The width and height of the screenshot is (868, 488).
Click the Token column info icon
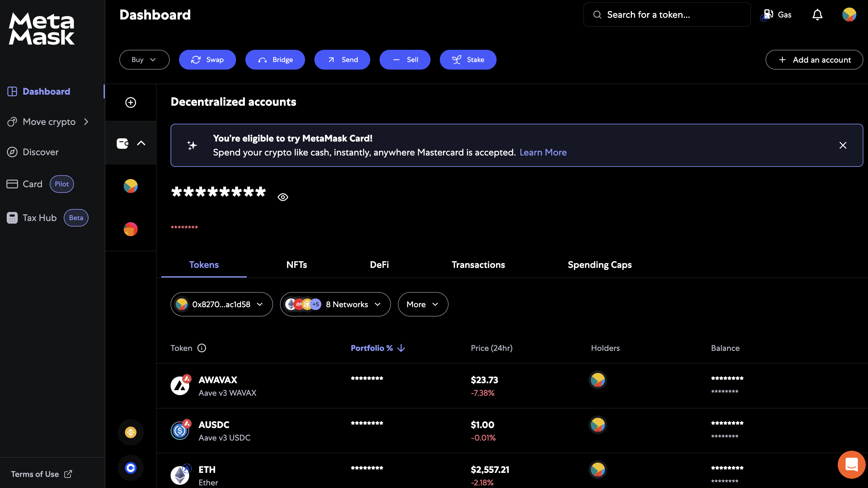201,348
